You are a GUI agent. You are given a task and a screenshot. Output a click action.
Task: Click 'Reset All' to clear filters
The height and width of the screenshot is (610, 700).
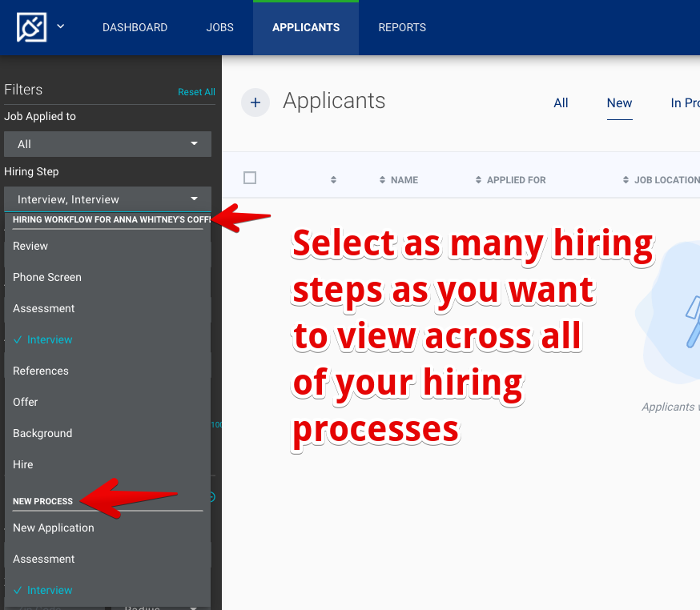point(196,91)
